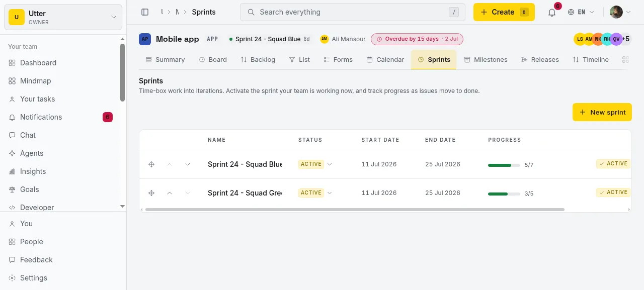
Task: Open the Dashboard sidebar item
Action: (60, 63)
